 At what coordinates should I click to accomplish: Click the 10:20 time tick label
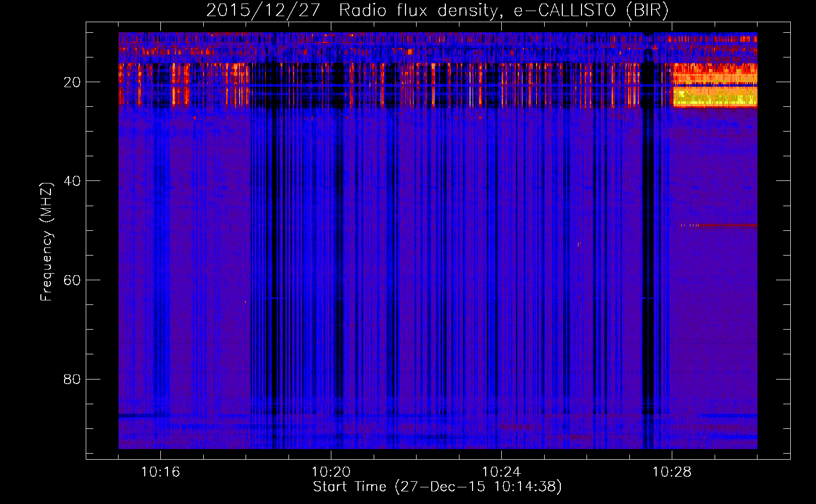pyautogui.click(x=331, y=472)
